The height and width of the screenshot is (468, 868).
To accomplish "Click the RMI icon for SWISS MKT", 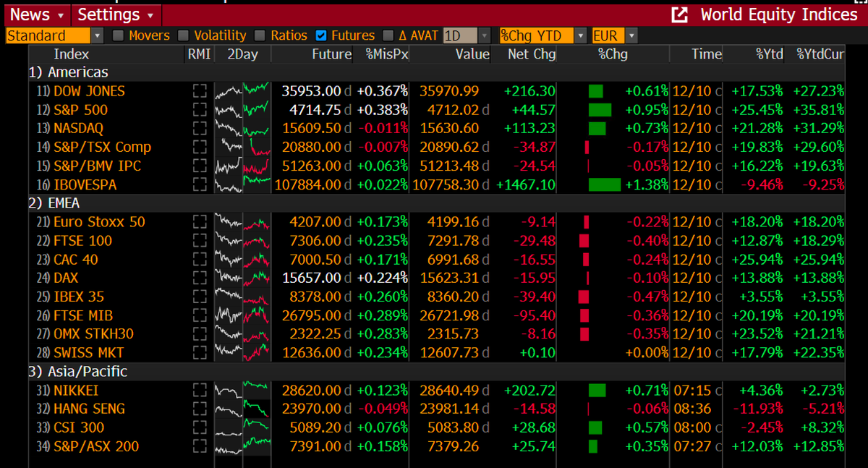I will (x=199, y=353).
